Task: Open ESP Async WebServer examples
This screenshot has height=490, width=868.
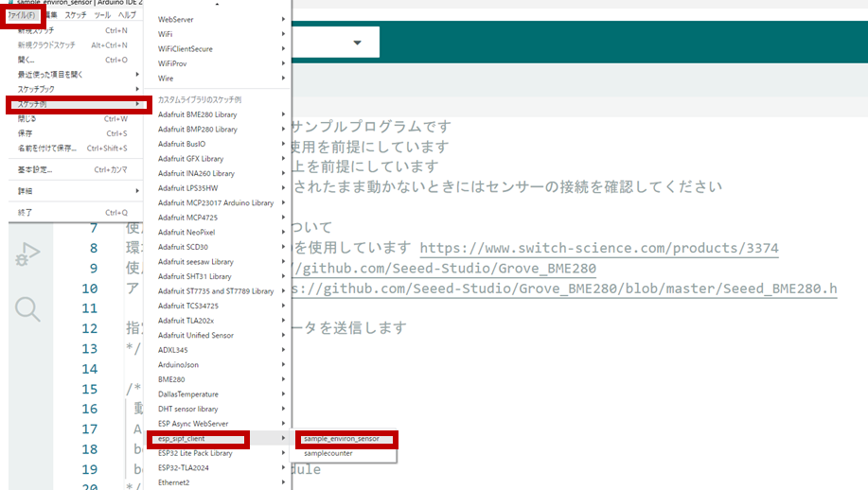Action: click(x=218, y=424)
